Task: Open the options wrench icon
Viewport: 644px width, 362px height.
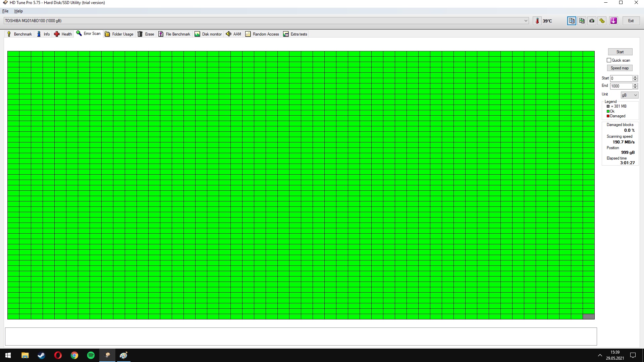Action: pyautogui.click(x=602, y=21)
